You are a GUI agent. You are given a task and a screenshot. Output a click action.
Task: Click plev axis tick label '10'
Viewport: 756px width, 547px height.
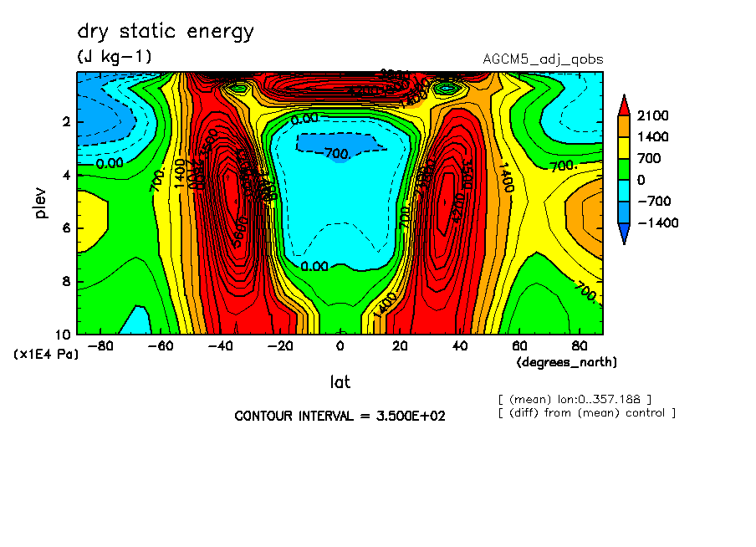(63, 335)
